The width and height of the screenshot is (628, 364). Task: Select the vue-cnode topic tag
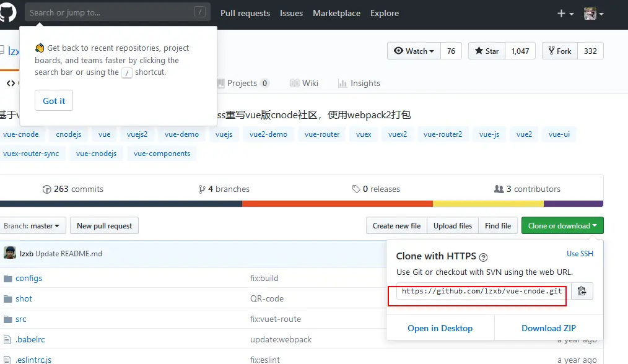pyautogui.click(x=21, y=134)
